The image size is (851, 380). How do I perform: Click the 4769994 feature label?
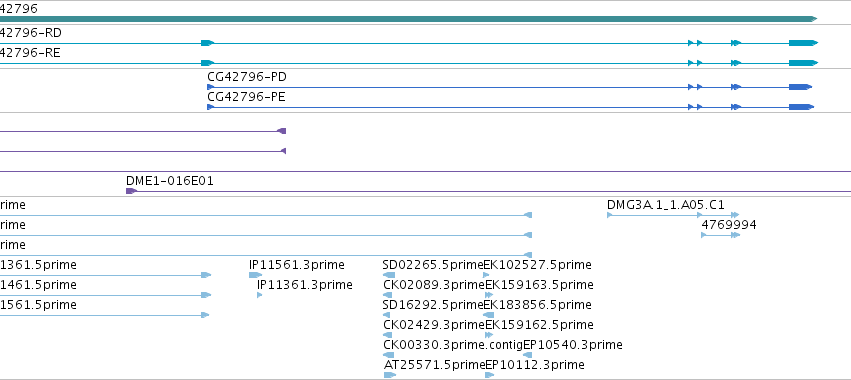[x=729, y=225]
